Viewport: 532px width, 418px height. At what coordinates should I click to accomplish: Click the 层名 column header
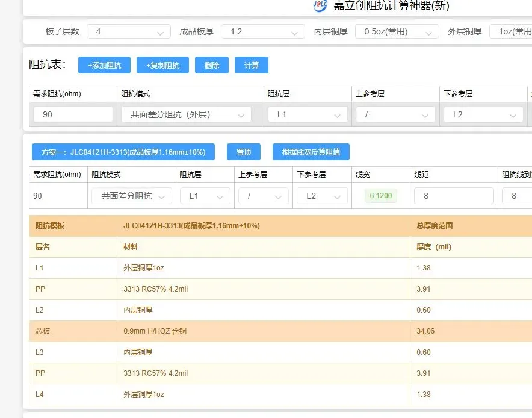(73, 247)
